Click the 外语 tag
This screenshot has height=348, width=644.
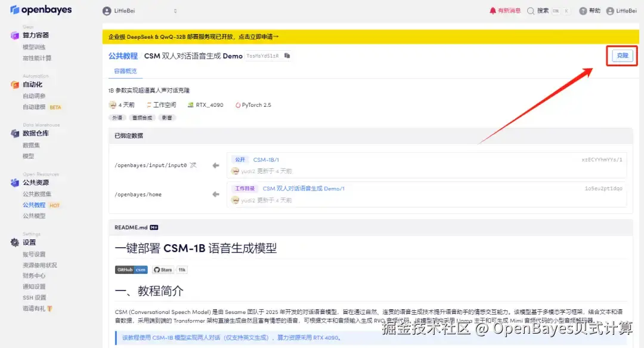coord(117,118)
